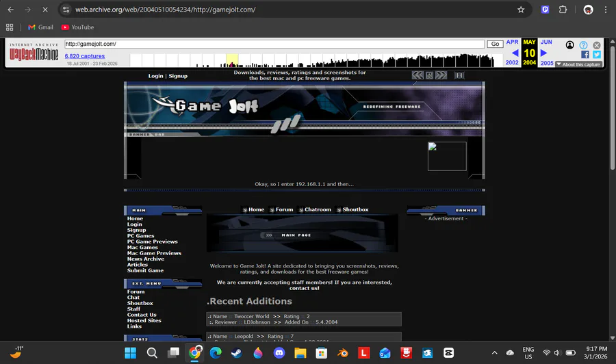Click the Signup link at page top
Image resolution: width=616 pixels, height=364 pixels.
pyautogui.click(x=178, y=76)
